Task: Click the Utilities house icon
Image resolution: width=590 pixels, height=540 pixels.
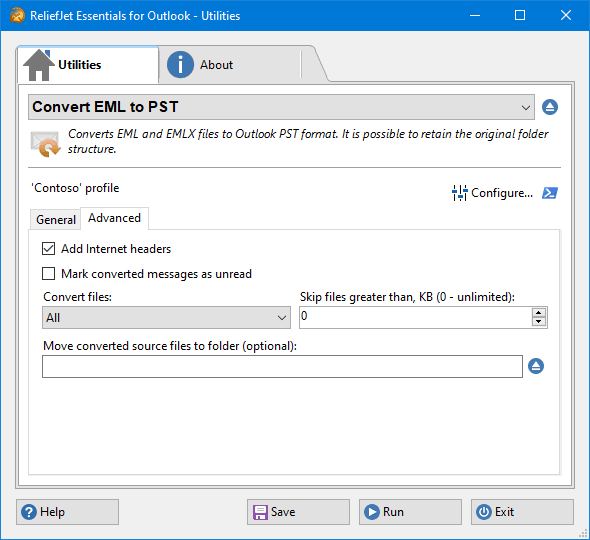Action: click(x=39, y=65)
